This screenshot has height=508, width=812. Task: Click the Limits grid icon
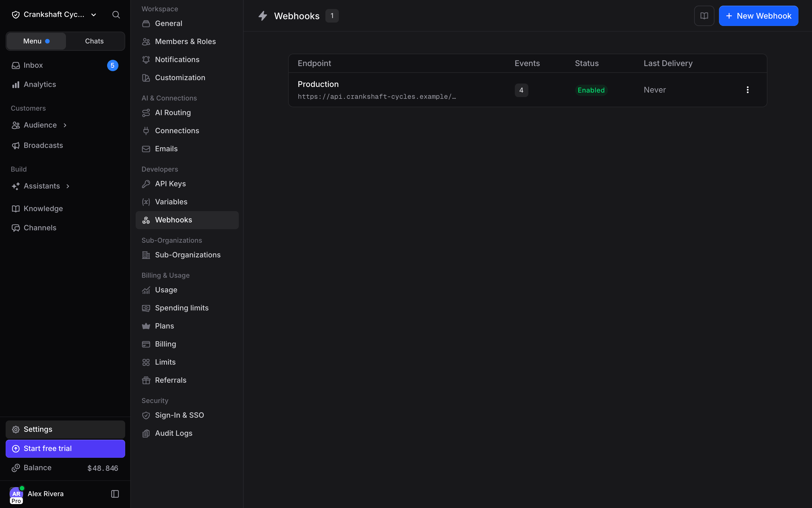(146, 362)
